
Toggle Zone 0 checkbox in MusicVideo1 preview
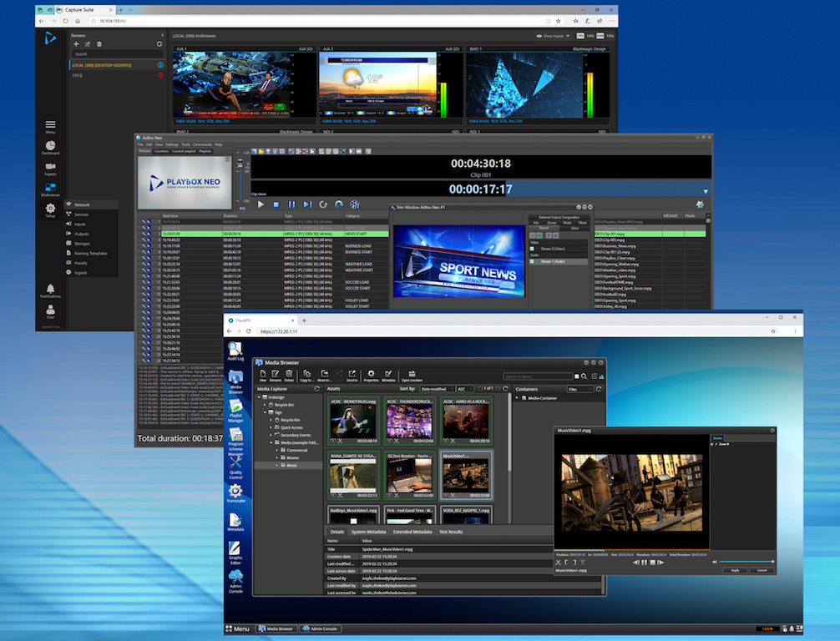tap(712, 445)
